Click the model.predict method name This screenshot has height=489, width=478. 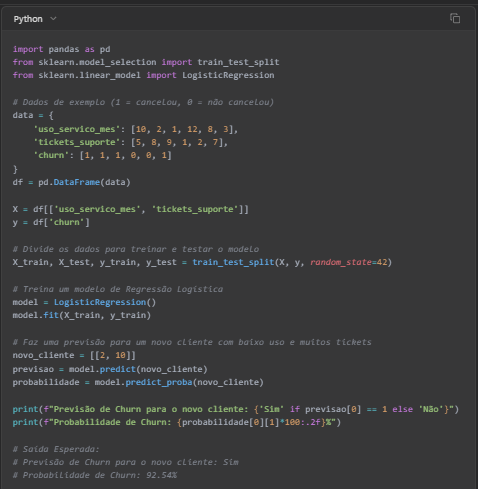118,369
